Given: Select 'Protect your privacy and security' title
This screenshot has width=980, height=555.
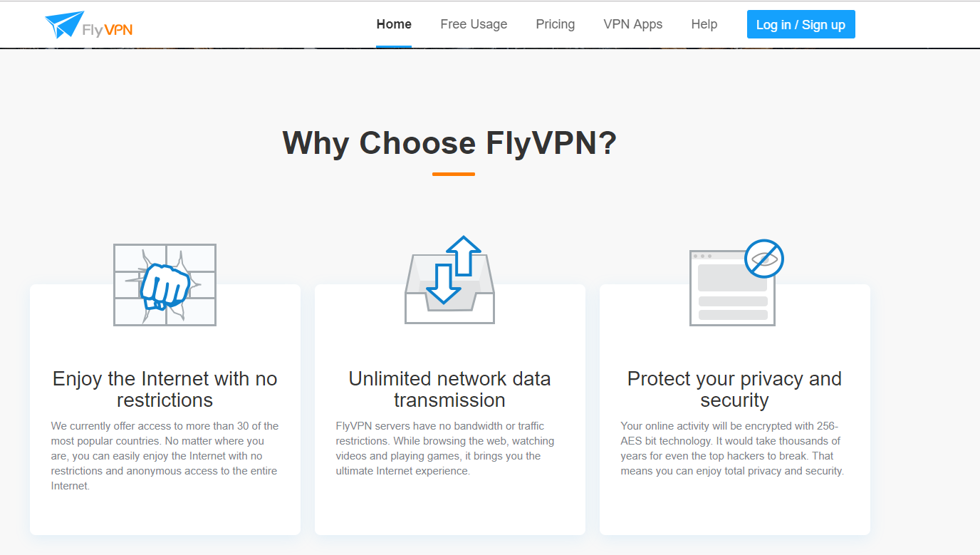Looking at the screenshot, I should click(x=734, y=389).
